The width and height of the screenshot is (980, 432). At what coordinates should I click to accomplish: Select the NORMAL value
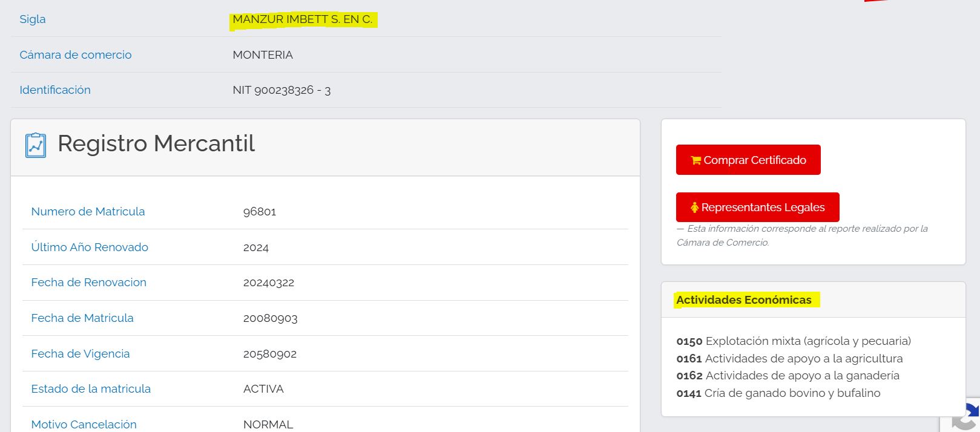tap(268, 425)
